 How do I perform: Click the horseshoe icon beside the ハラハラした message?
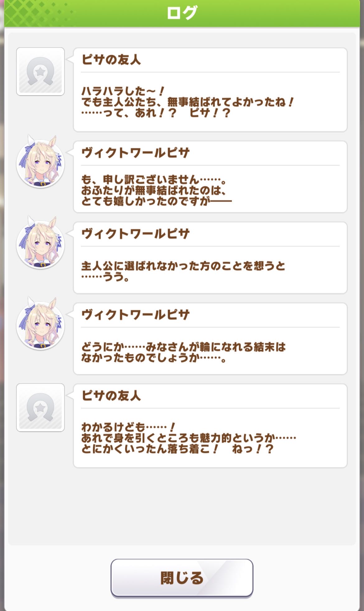pos(40,72)
